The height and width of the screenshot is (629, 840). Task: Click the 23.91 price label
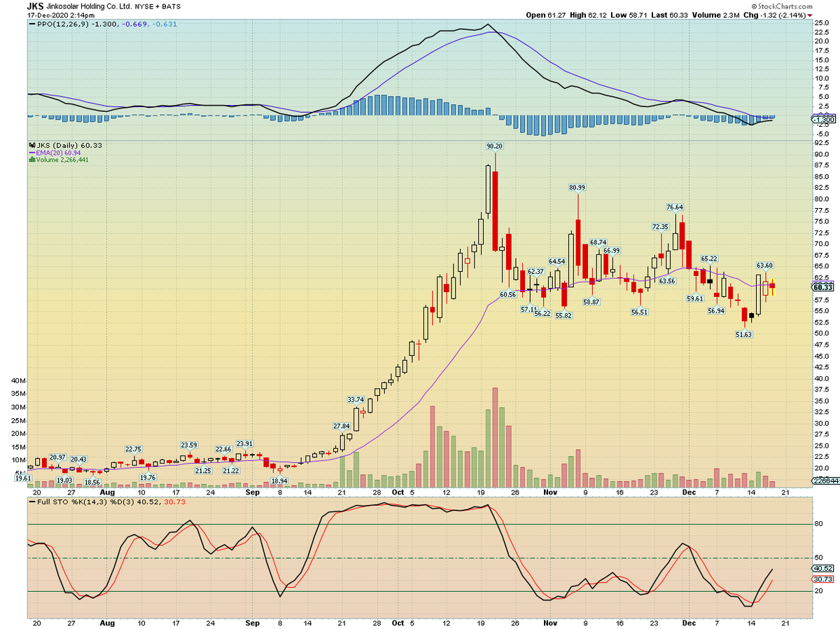tap(245, 443)
